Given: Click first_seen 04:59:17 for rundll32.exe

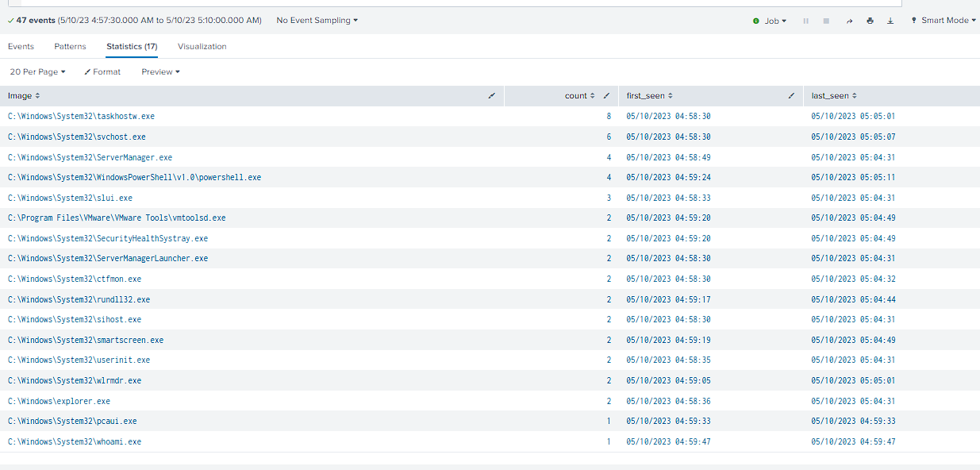Looking at the screenshot, I should (x=668, y=300).
